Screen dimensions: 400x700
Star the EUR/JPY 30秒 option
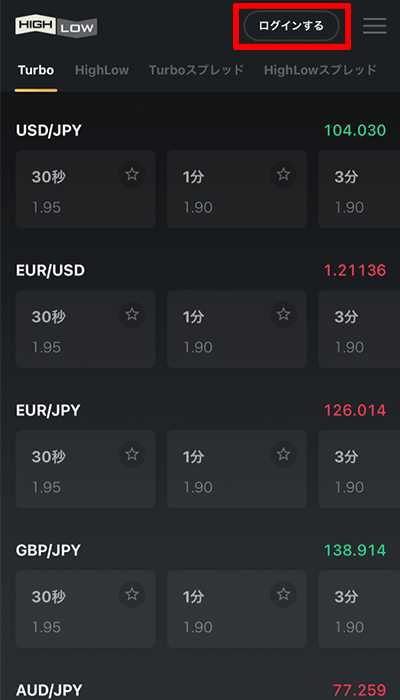132,454
